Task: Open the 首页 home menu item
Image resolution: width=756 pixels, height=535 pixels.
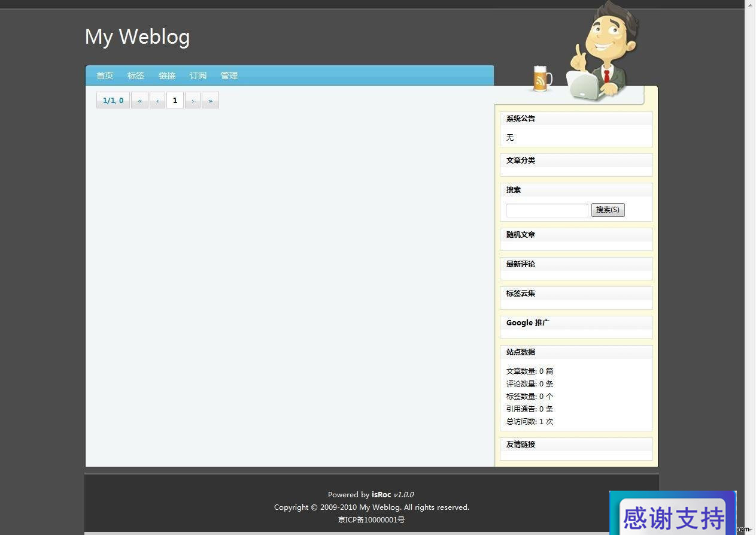Action: [105, 75]
